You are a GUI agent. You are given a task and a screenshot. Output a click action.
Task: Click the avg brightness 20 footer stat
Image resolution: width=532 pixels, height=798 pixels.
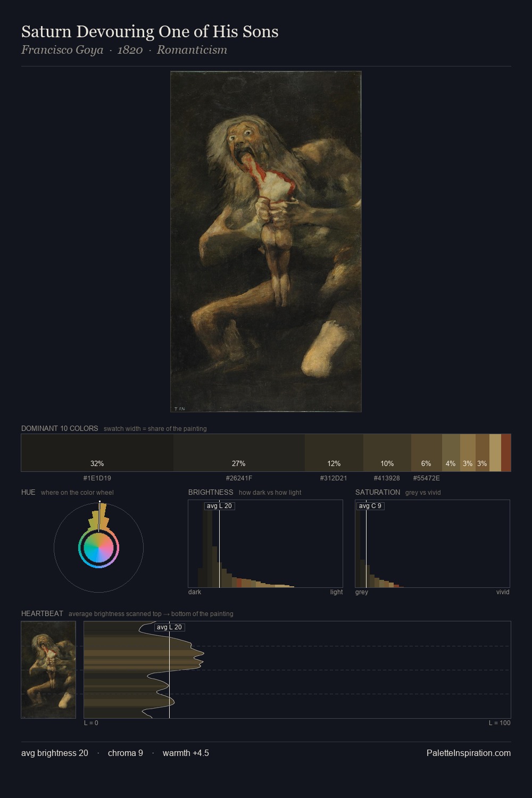(x=55, y=753)
